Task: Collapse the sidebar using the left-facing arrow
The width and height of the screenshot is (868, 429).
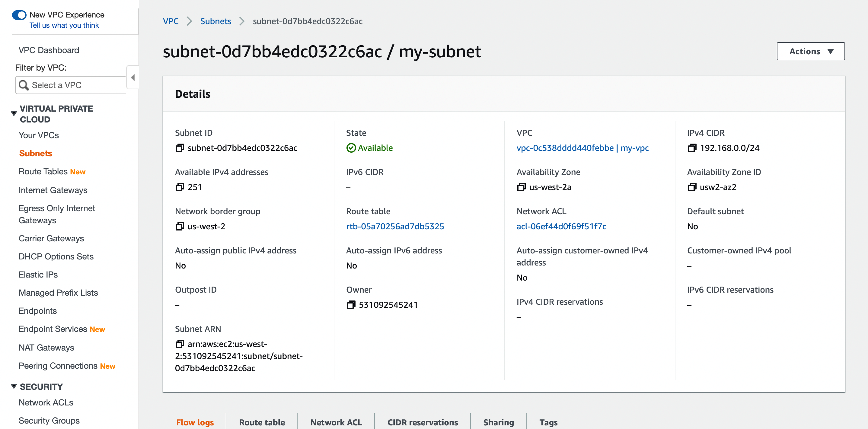Action: point(133,78)
